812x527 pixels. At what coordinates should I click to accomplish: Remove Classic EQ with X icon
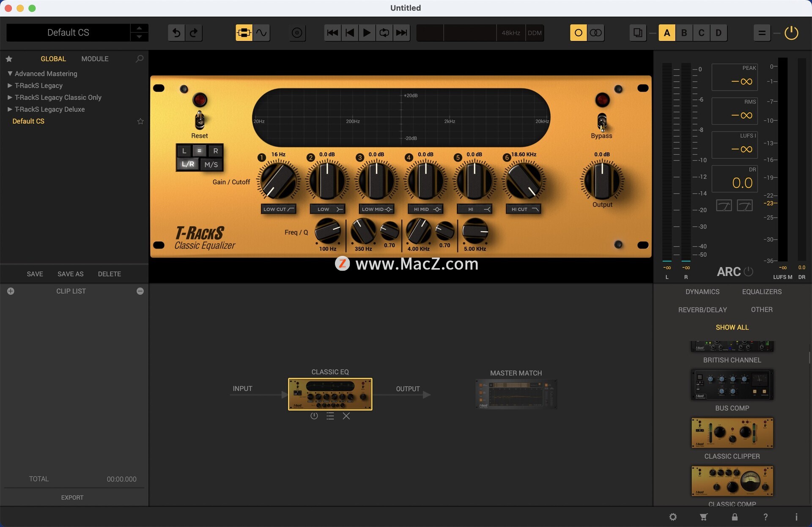tap(346, 416)
